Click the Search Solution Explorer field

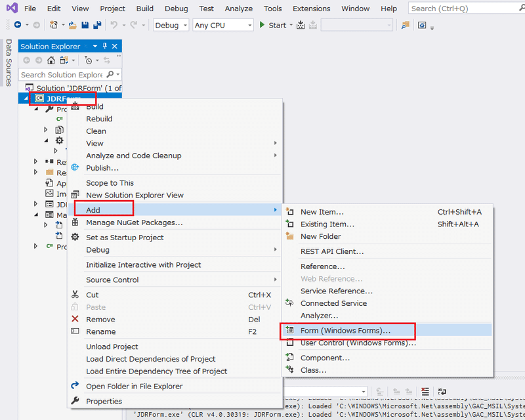pos(62,75)
